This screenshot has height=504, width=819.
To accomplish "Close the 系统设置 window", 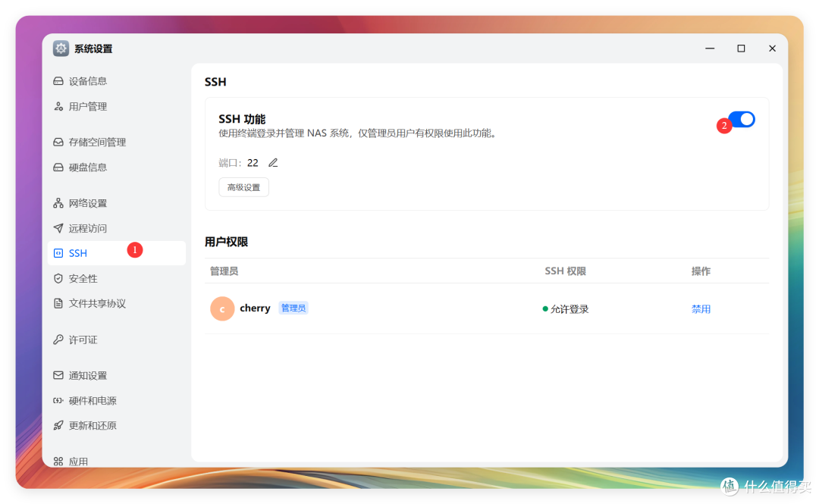I will 773,49.
